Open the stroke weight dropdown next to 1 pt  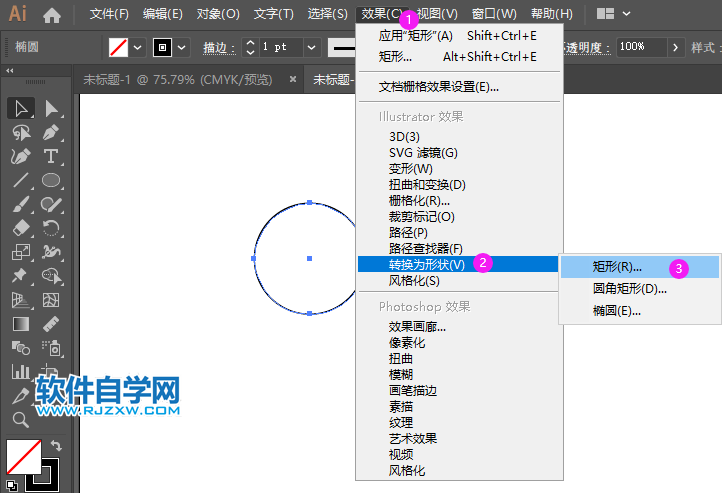click(x=312, y=47)
